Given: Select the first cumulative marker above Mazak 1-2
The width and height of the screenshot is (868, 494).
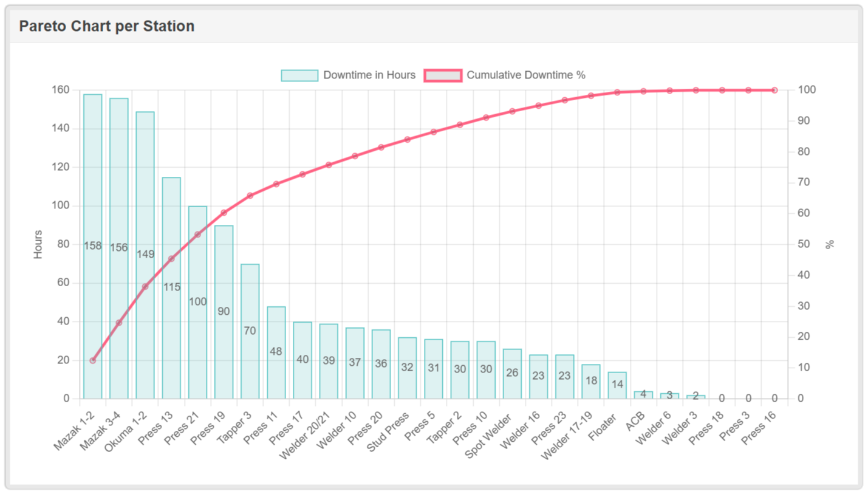Looking at the screenshot, I should [92, 360].
